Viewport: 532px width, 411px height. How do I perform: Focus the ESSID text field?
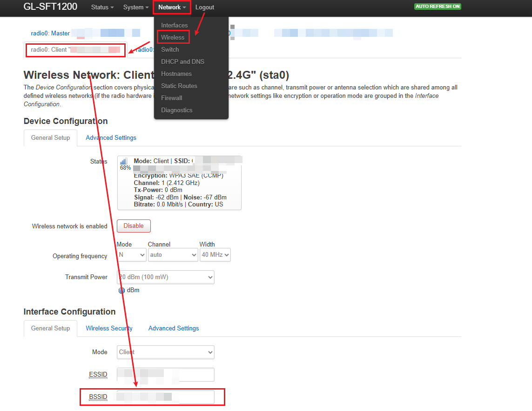point(166,375)
